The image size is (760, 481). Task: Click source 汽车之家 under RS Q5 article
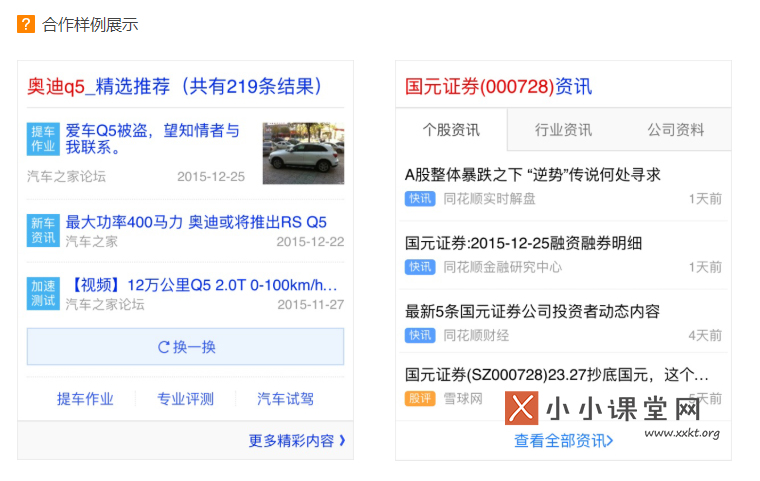coord(92,241)
